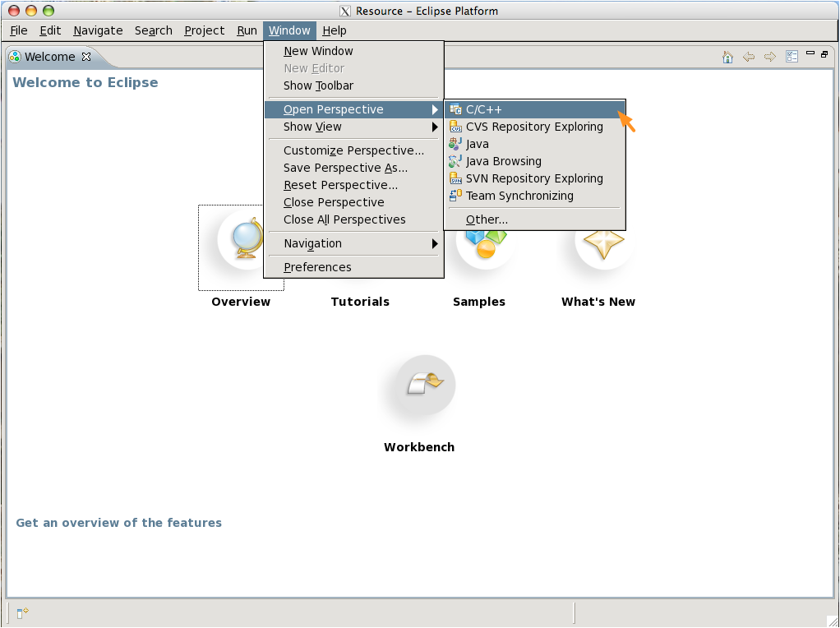Maximize the Welcome view
The height and width of the screenshot is (628, 840).
coord(824,53)
